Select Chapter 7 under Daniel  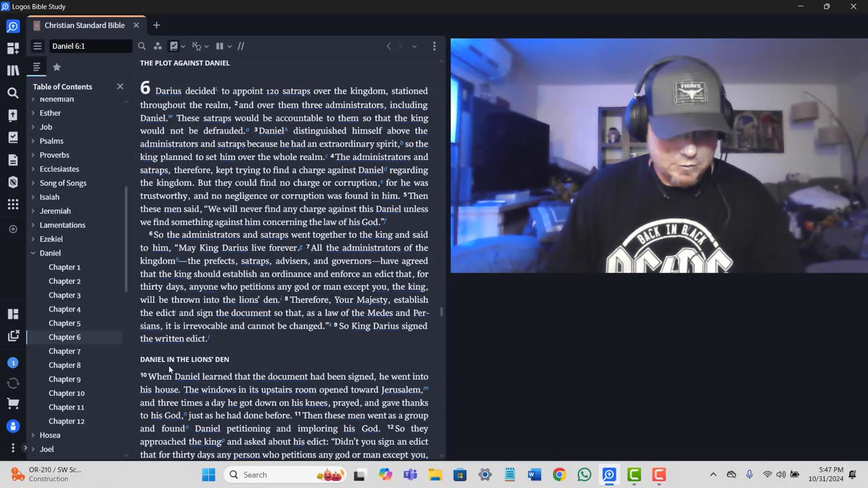coord(64,351)
